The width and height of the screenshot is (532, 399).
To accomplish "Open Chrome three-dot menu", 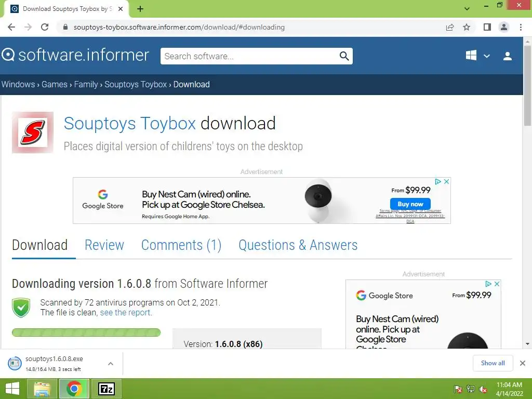I will click(521, 27).
